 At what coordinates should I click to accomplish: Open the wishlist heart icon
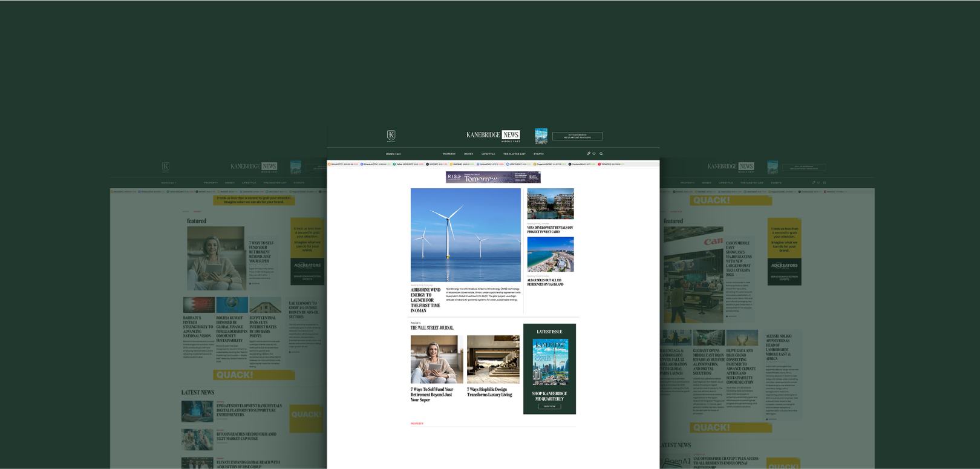(x=594, y=154)
